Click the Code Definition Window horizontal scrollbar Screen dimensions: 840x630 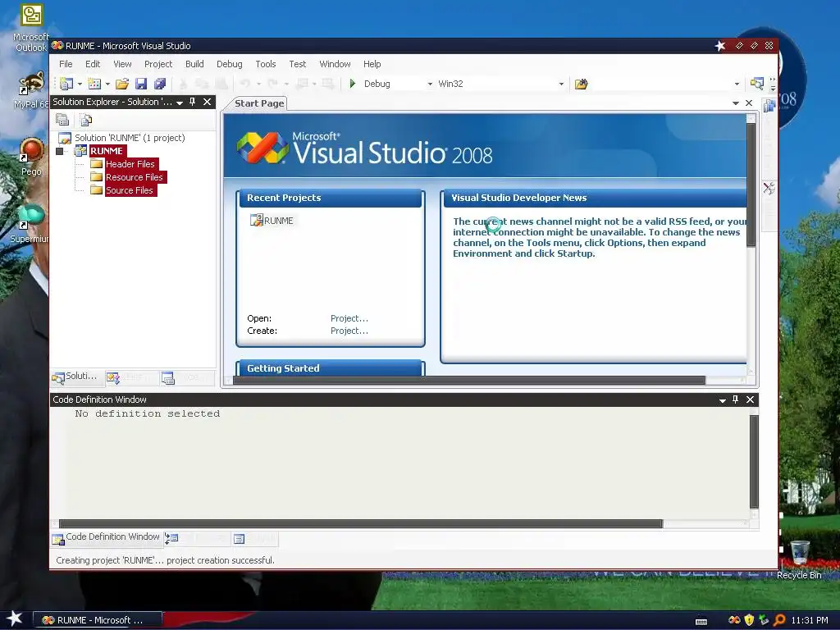361,523
